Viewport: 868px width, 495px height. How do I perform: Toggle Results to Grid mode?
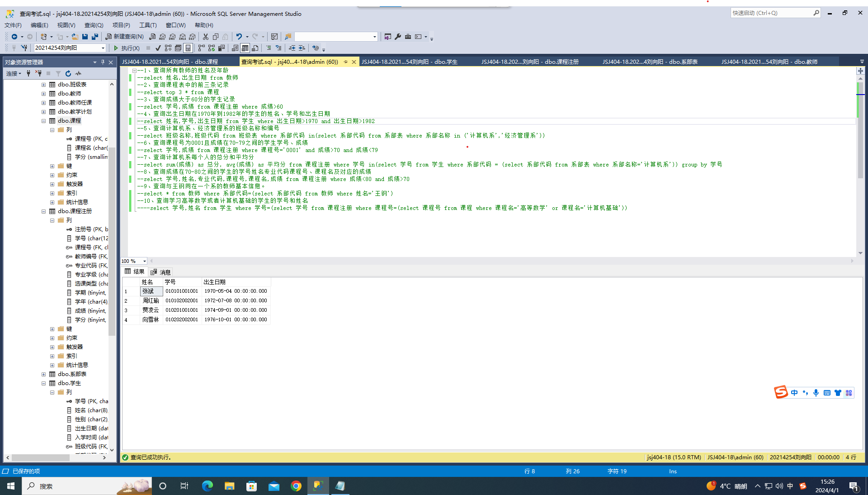245,48
